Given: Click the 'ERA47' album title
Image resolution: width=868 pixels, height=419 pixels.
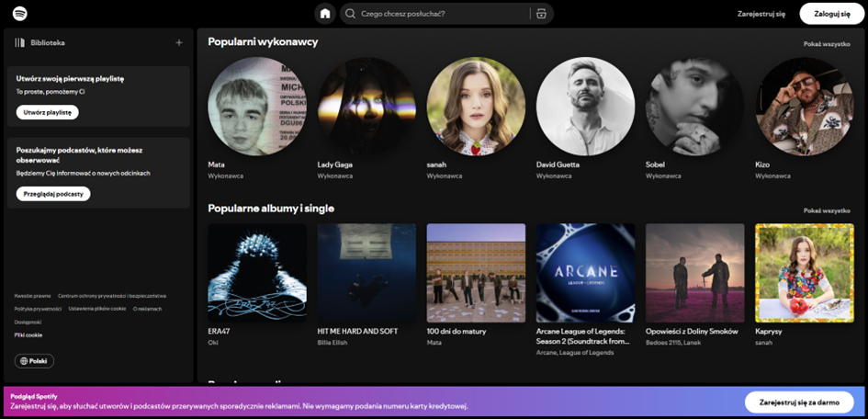Looking at the screenshot, I should pos(219,331).
